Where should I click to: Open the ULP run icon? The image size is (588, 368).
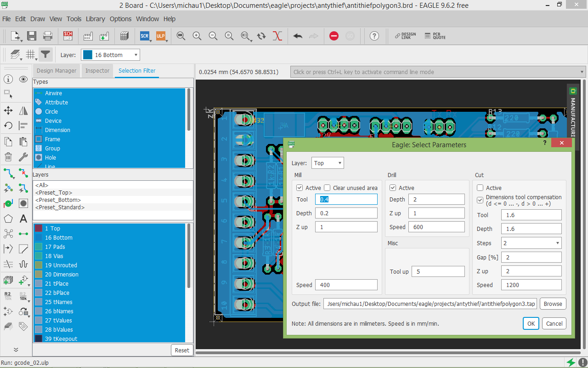160,36
